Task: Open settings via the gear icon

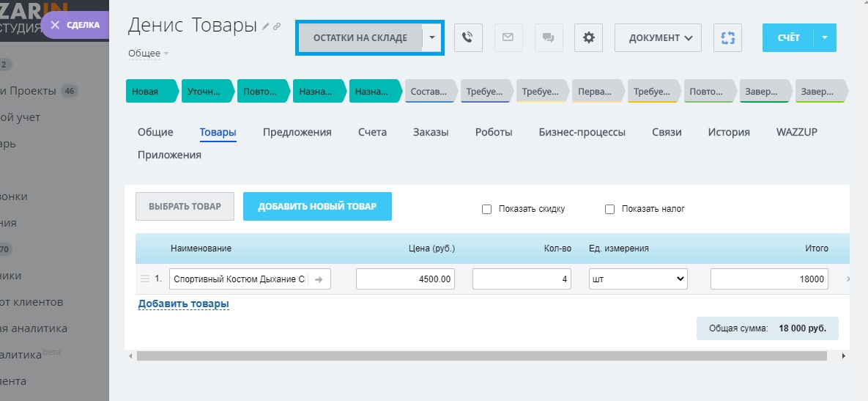Action: [588, 37]
